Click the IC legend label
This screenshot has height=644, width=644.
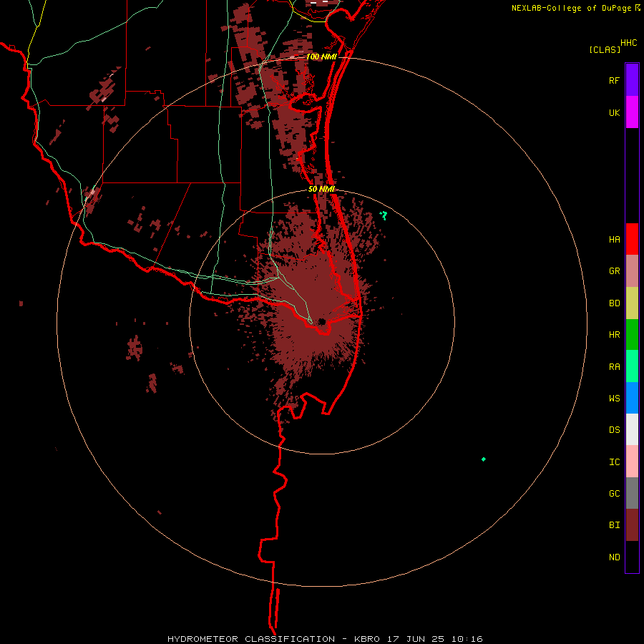point(614,462)
